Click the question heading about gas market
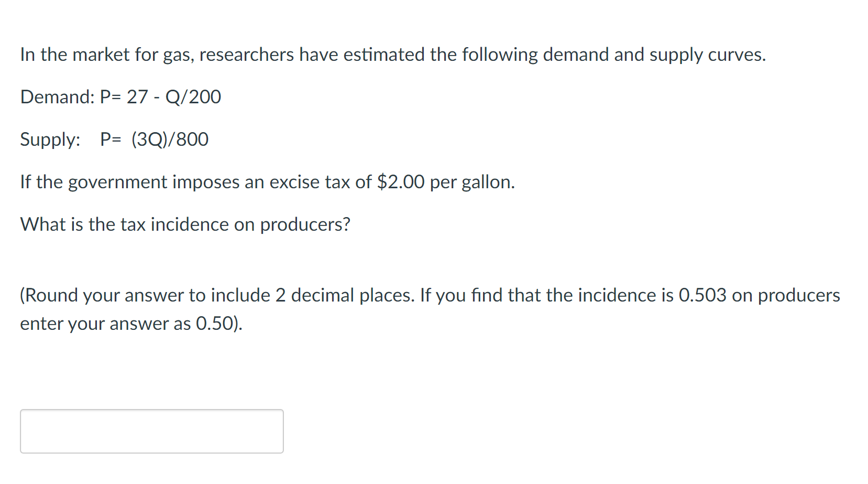The image size is (868, 484). pos(392,54)
